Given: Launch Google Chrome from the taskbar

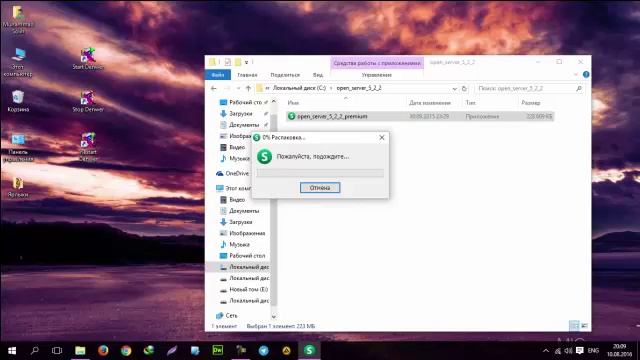Looking at the screenshot, I should pyautogui.click(x=126, y=351).
